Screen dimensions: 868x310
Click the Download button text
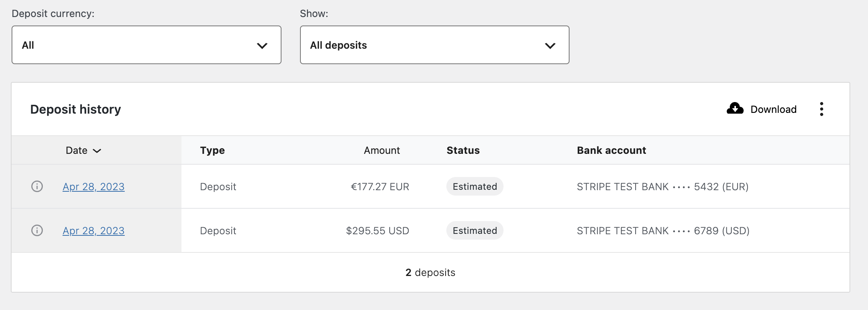pos(773,109)
